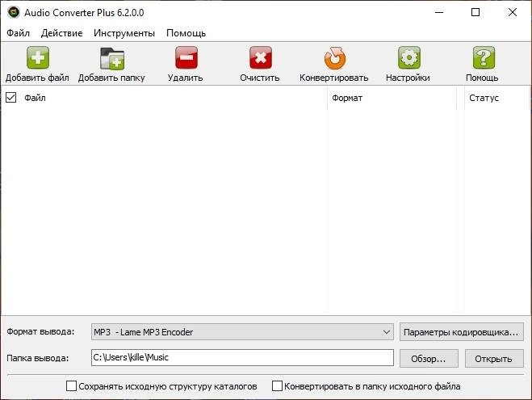The width and height of the screenshot is (532, 400).
Task: Click the Файл column header text
Action: tap(35, 98)
